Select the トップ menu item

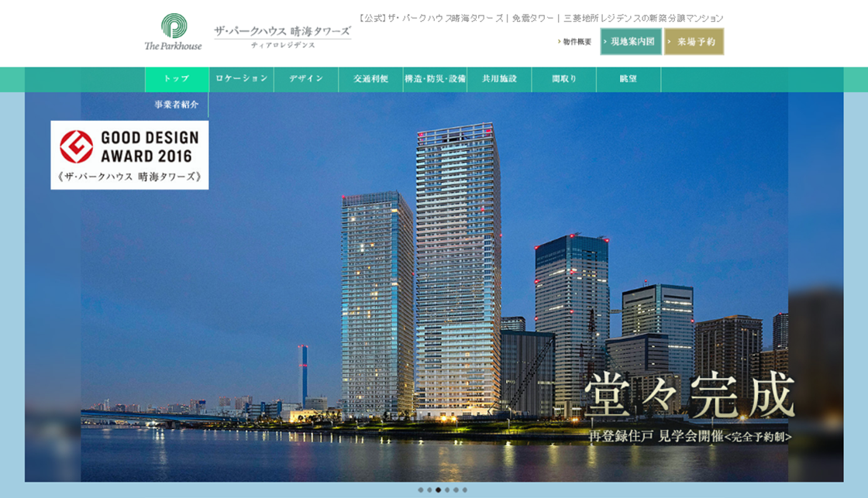coord(177,79)
